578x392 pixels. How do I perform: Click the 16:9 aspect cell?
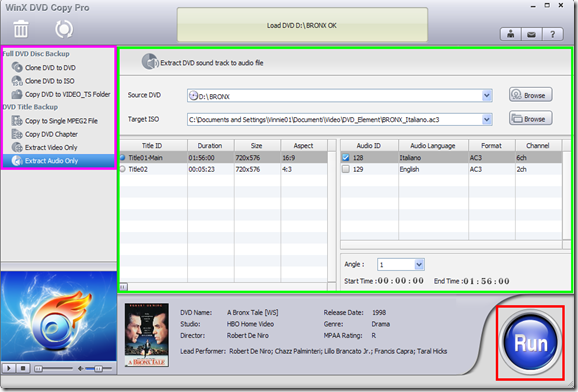289,158
